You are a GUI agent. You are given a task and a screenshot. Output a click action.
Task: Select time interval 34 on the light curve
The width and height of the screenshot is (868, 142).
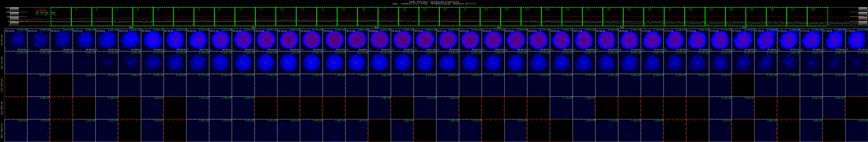pos(736,16)
